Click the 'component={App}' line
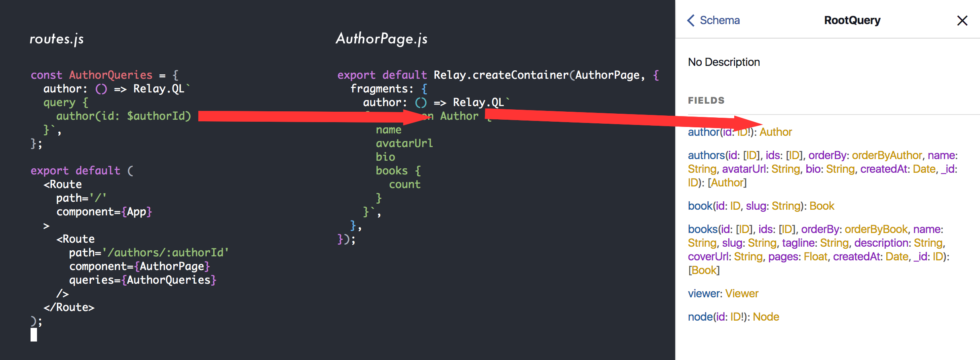This screenshot has height=360, width=980. click(104, 212)
